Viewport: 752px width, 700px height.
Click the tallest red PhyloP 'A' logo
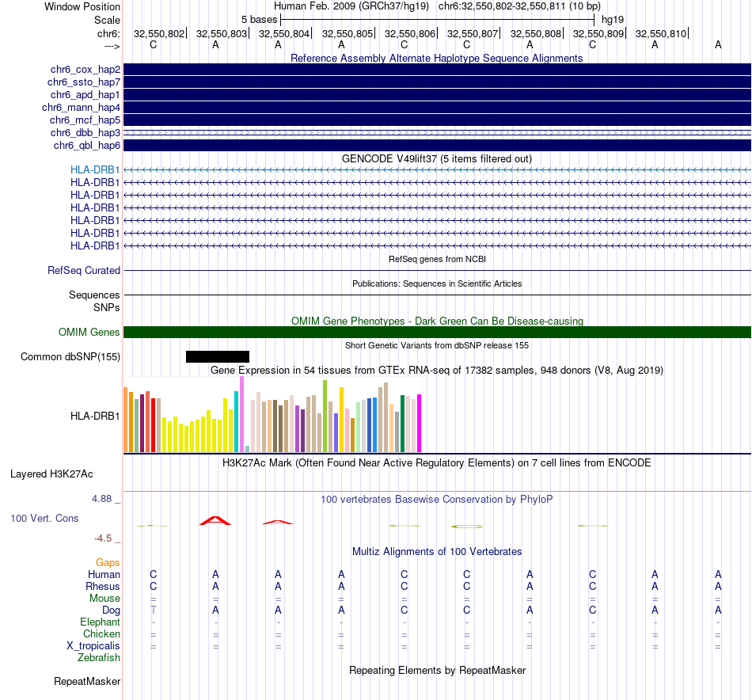point(215,520)
